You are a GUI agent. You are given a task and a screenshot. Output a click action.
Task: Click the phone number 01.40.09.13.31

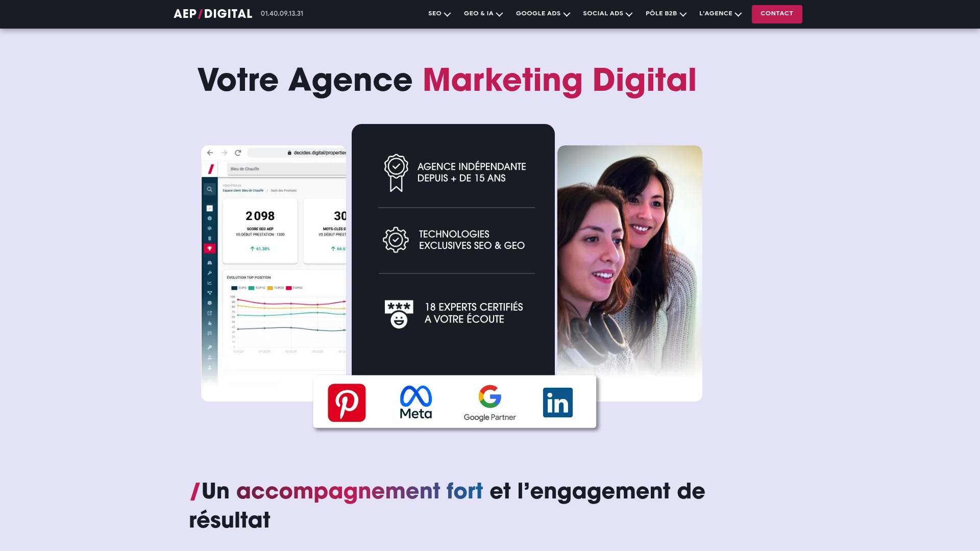point(282,14)
